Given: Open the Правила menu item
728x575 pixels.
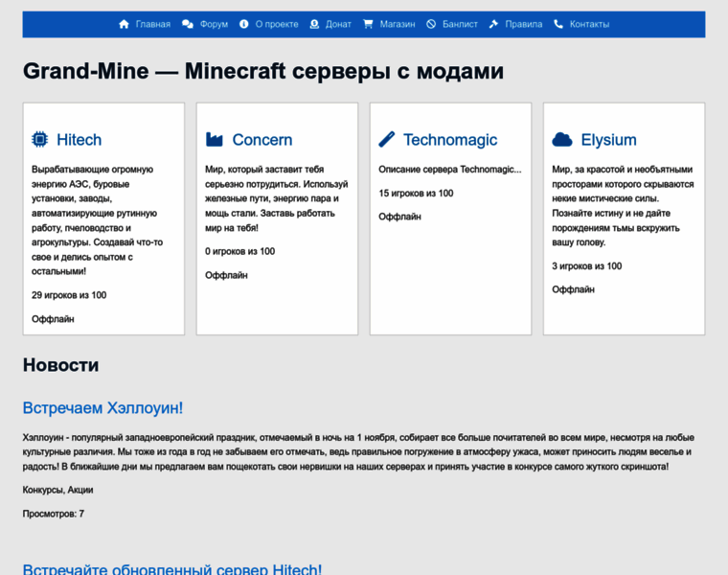Looking at the screenshot, I should [524, 24].
